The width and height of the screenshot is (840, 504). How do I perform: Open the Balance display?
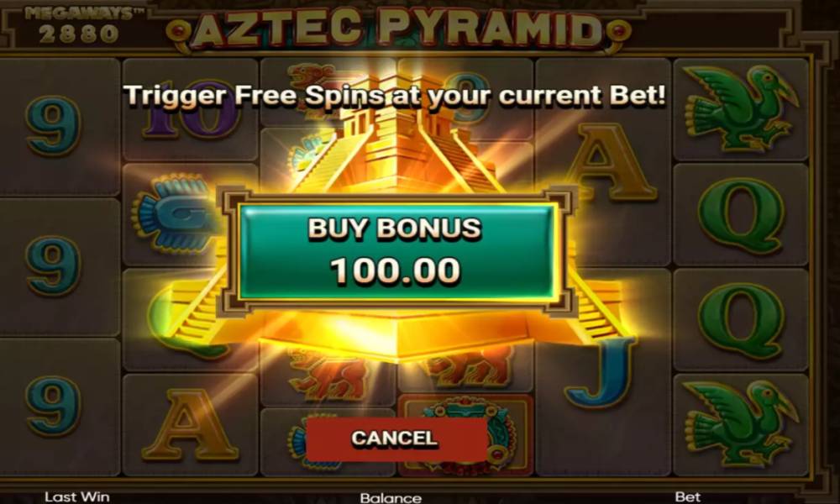click(391, 498)
